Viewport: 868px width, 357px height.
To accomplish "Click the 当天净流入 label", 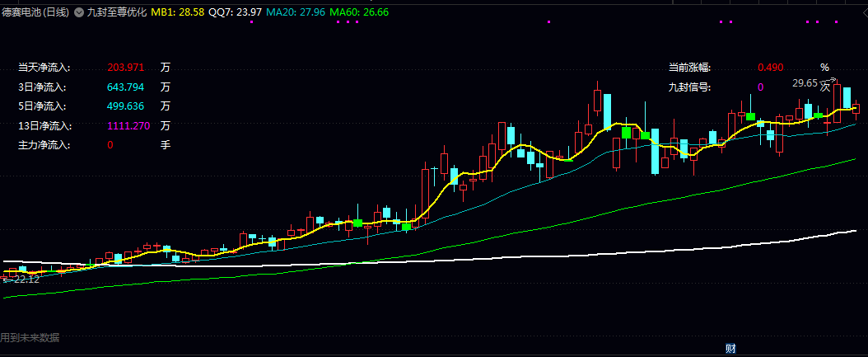I will coord(44,68).
